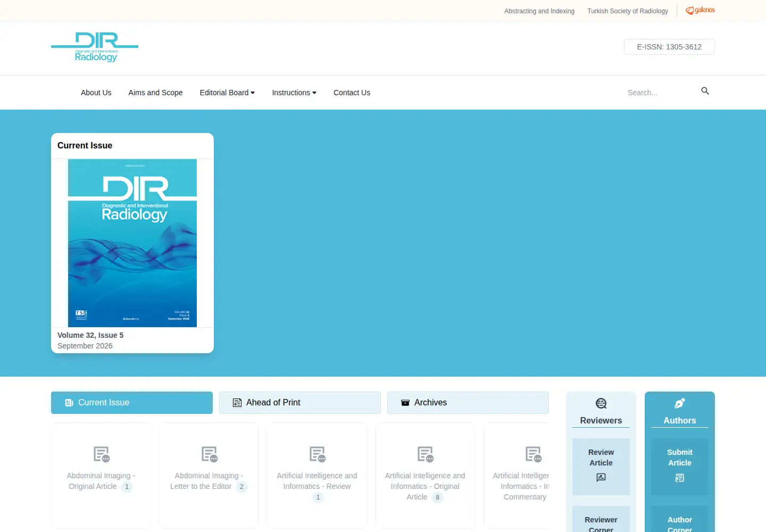766x532 pixels.
Task: Open the Author Corner button
Action: coord(680,519)
